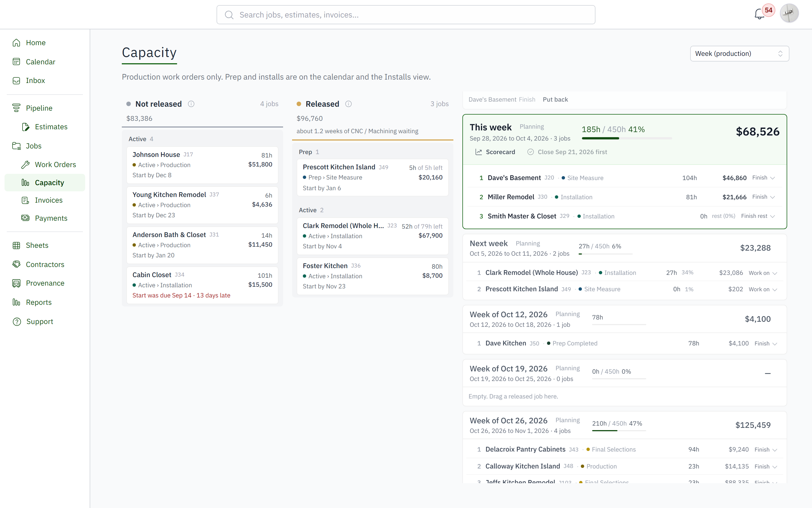Click the Support question mark icon
Viewport: 812px width, 508px height.
(x=16, y=321)
